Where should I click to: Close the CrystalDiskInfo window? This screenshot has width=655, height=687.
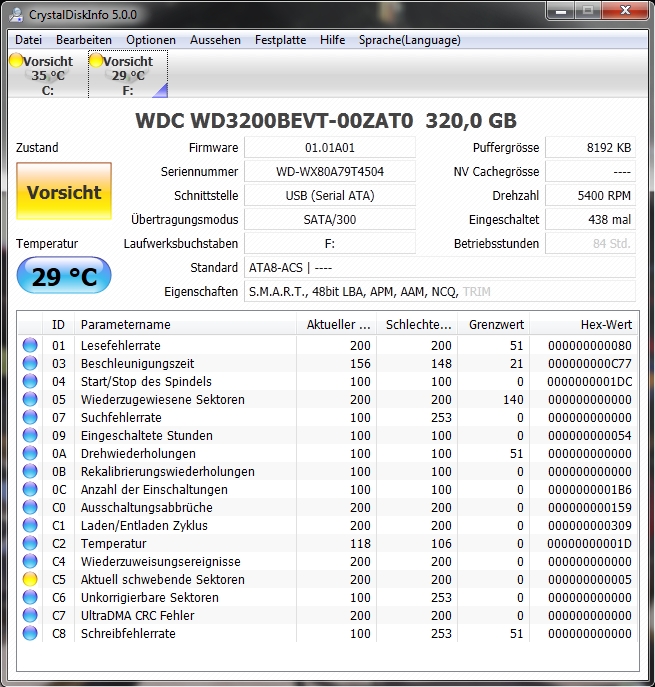pyautogui.click(x=625, y=11)
